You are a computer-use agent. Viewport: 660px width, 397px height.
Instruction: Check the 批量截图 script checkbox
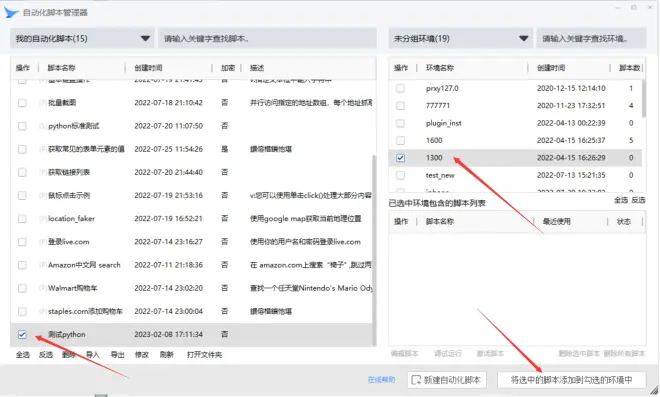click(22, 103)
